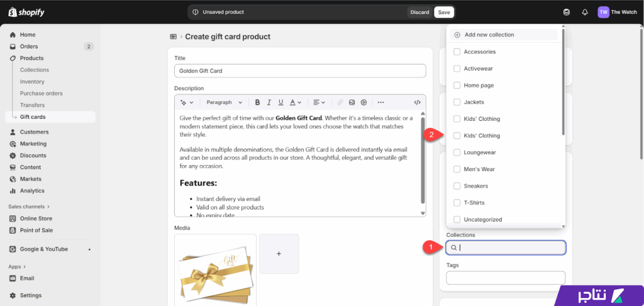Check the Activewear collection
This screenshot has width=644, height=306.
[x=457, y=69]
